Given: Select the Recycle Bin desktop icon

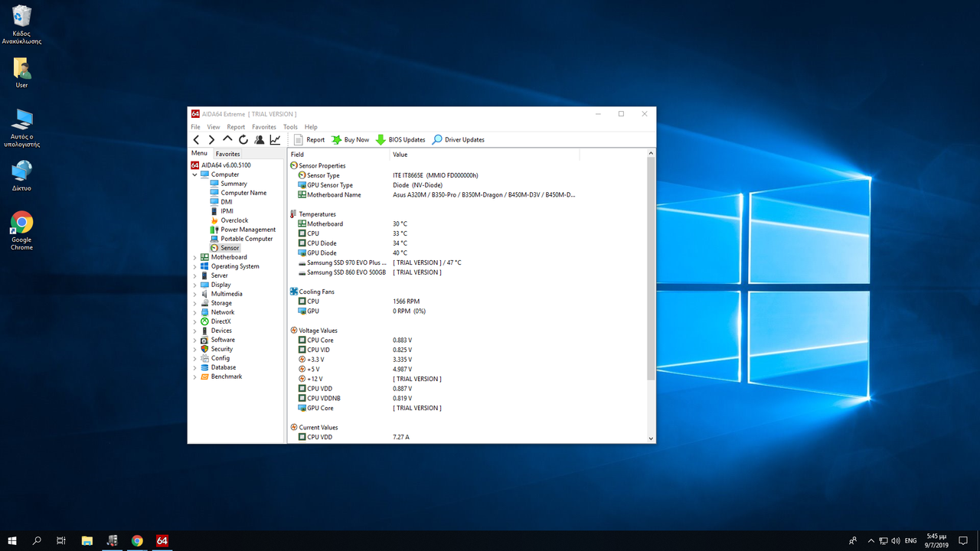Looking at the screenshot, I should 21,24.
